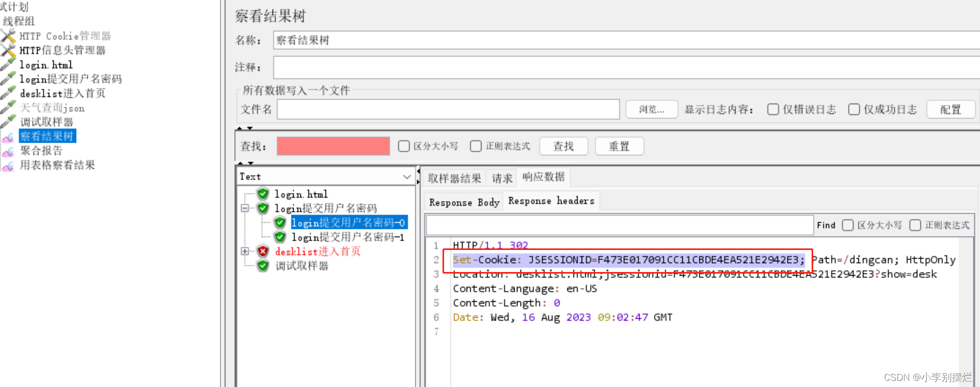Focus the response Find text field

(620, 225)
